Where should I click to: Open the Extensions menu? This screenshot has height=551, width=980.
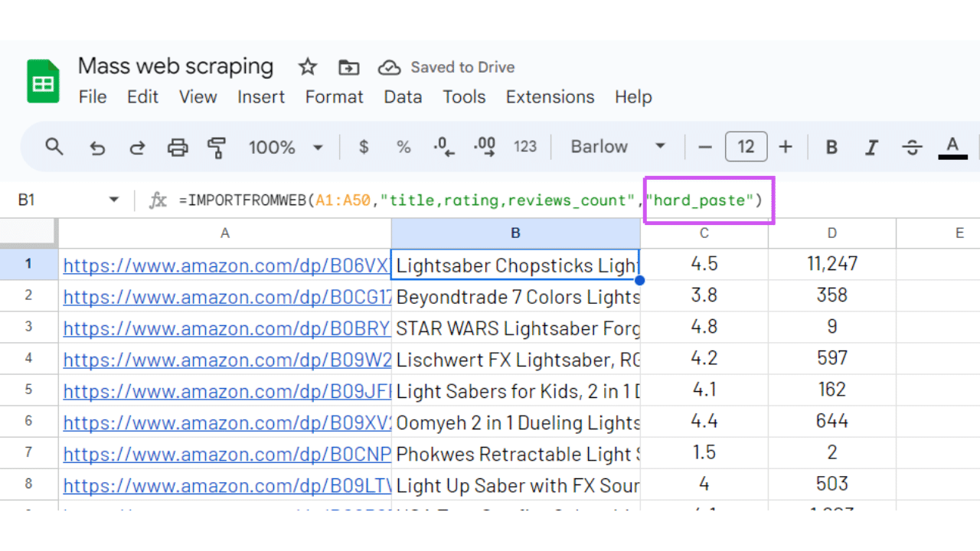(550, 97)
